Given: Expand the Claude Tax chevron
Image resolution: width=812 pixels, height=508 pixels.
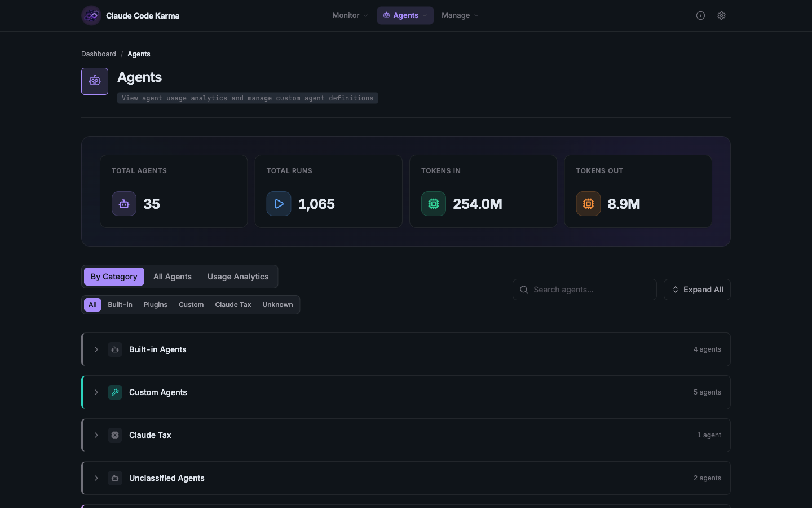Looking at the screenshot, I should [x=96, y=435].
